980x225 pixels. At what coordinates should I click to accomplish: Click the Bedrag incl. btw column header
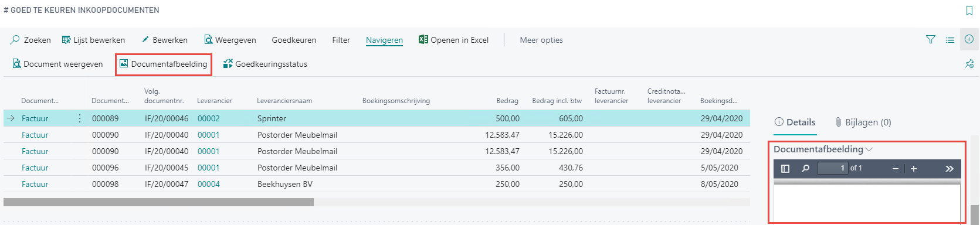coord(557,101)
